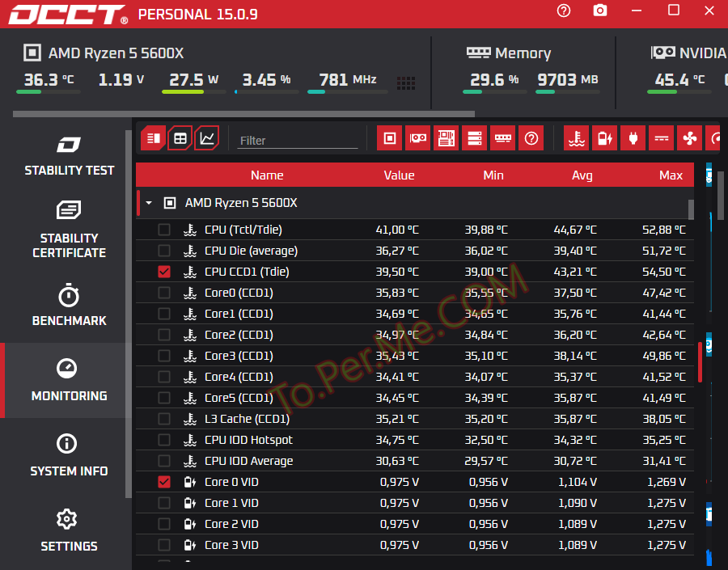Sort the table by the Max column
This screenshot has height=570, width=728.
671,175
